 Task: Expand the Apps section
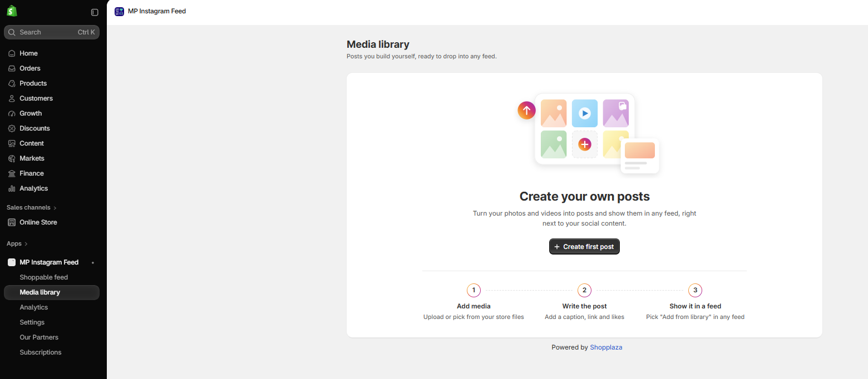click(17, 243)
